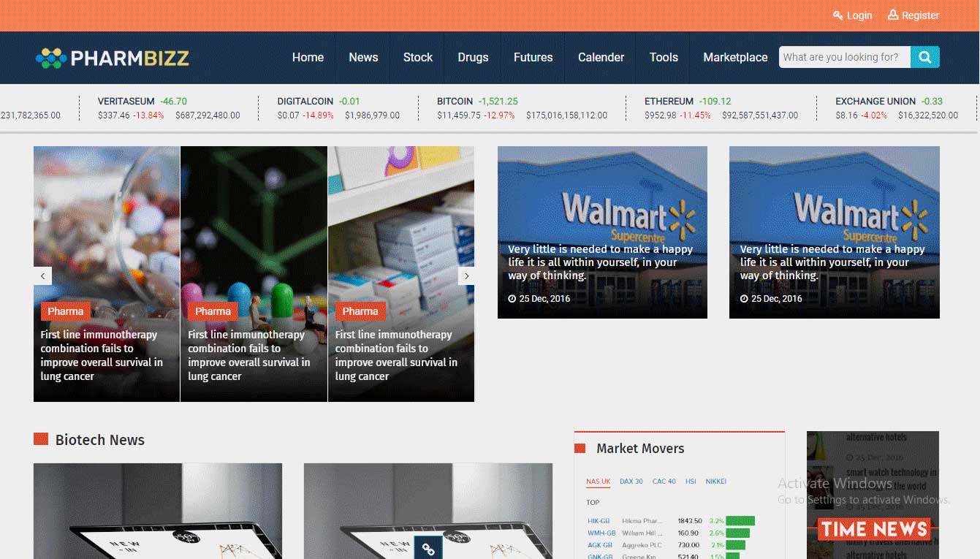Click the Login key icon

(x=837, y=15)
